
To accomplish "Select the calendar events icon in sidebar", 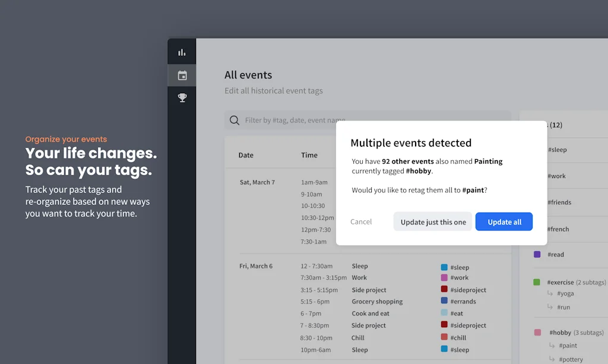I will click(x=182, y=75).
